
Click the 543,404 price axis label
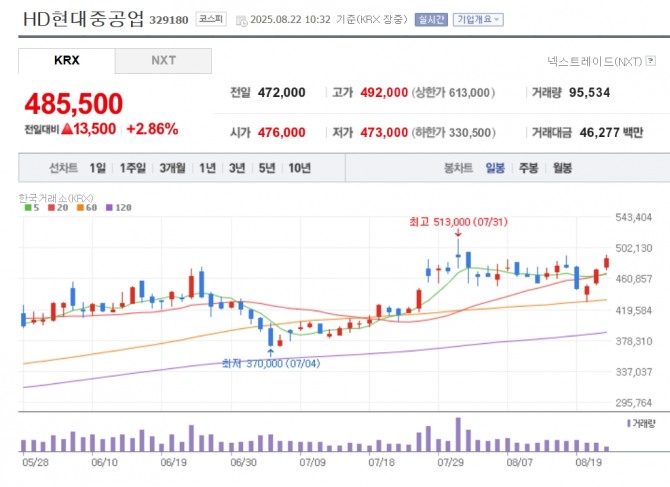pyautogui.click(x=634, y=217)
